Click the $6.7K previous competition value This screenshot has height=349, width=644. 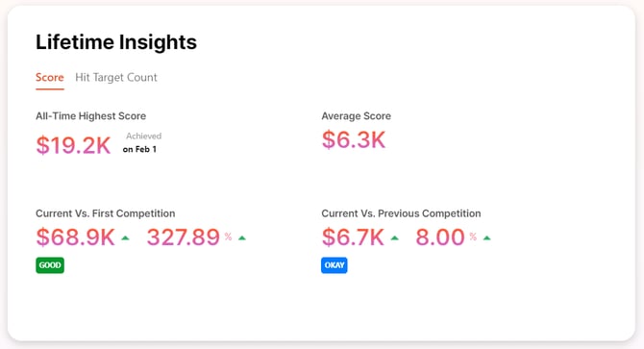353,237
